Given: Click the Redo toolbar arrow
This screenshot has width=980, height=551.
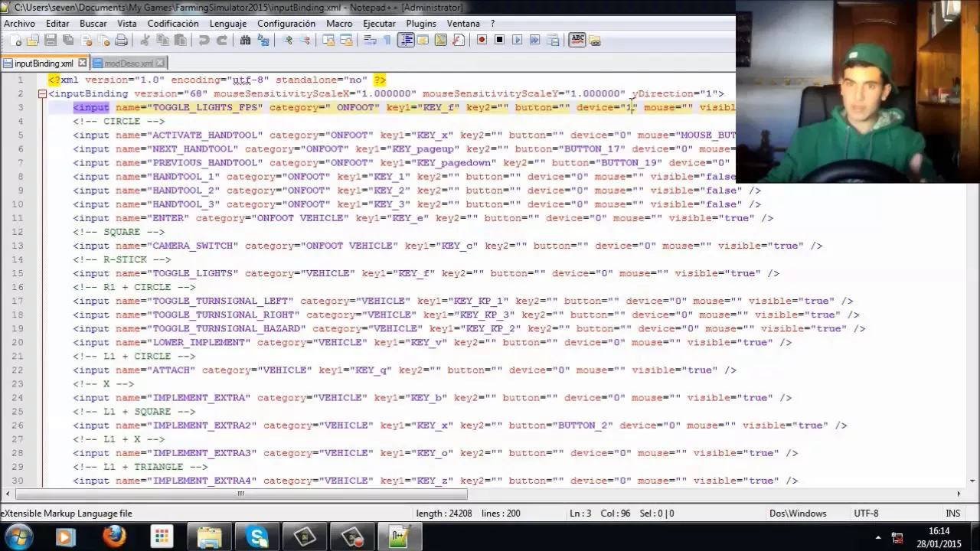Looking at the screenshot, I should coord(222,40).
